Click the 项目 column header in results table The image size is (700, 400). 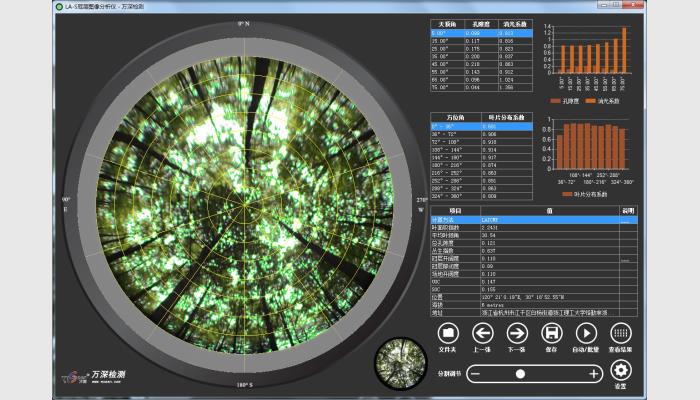click(455, 211)
